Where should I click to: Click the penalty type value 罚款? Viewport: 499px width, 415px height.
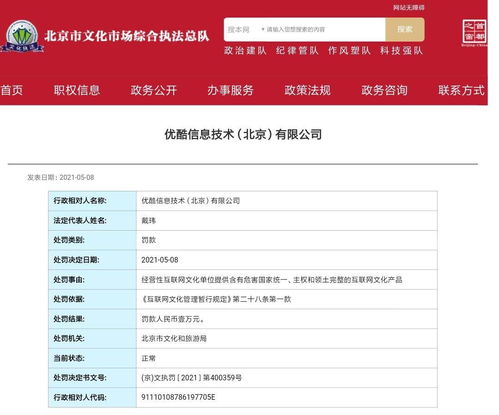(149, 240)
